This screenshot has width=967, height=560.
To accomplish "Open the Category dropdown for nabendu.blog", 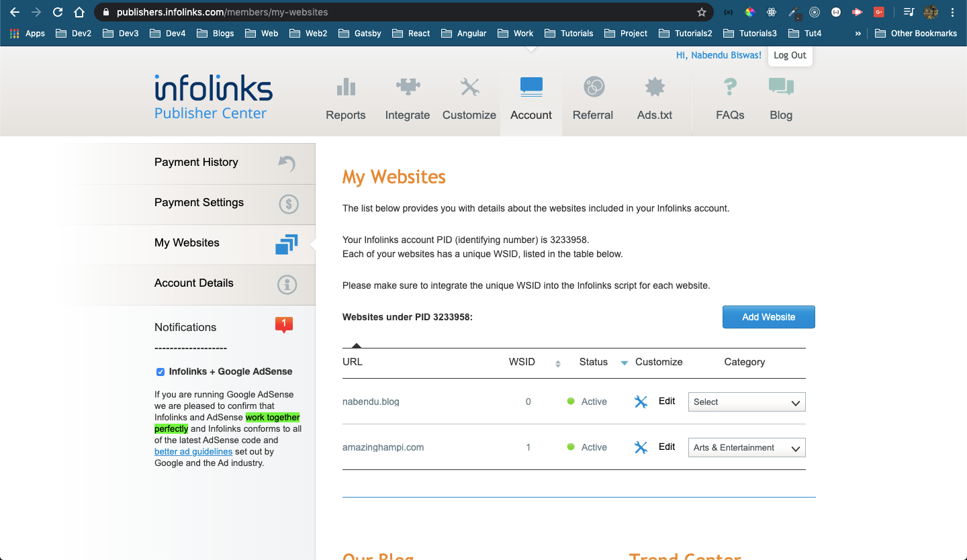I will tap(747, 402).
